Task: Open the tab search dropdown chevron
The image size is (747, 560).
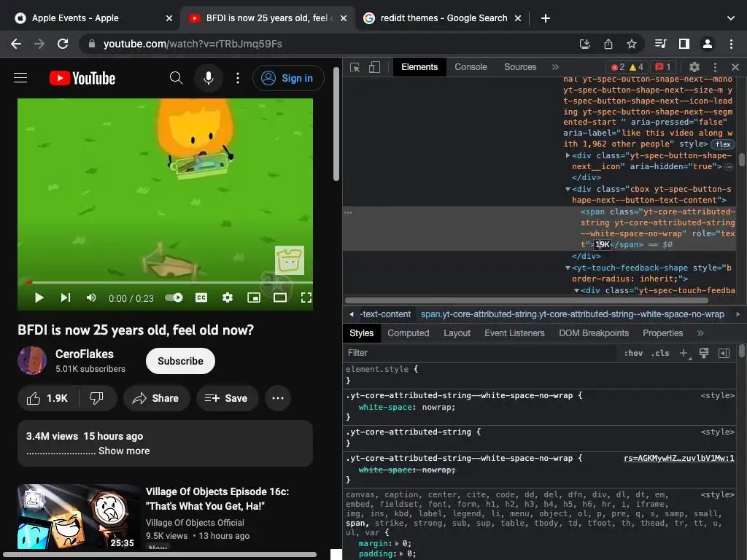Action: pyautogui.click(x=731, y=18)
